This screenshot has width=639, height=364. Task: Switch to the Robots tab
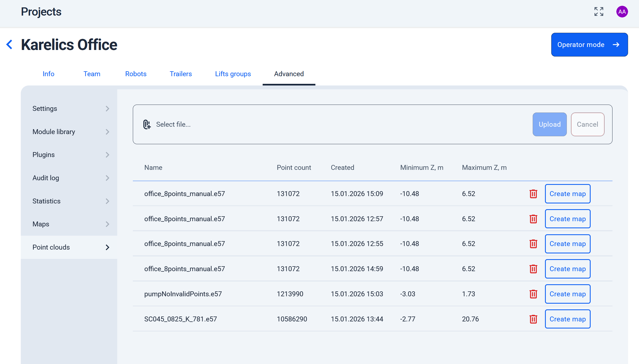click(x=136, y=74)
